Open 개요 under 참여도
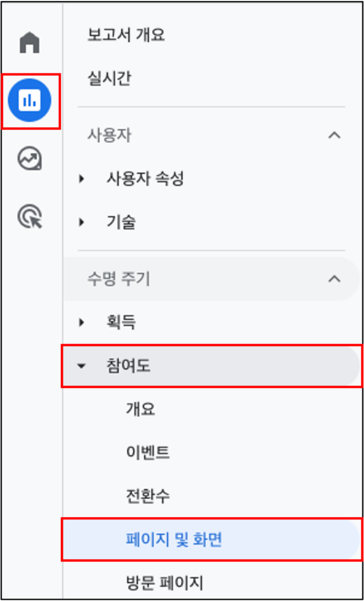The image size is (364, 601). pyautogui.click(x=141, y=409)
